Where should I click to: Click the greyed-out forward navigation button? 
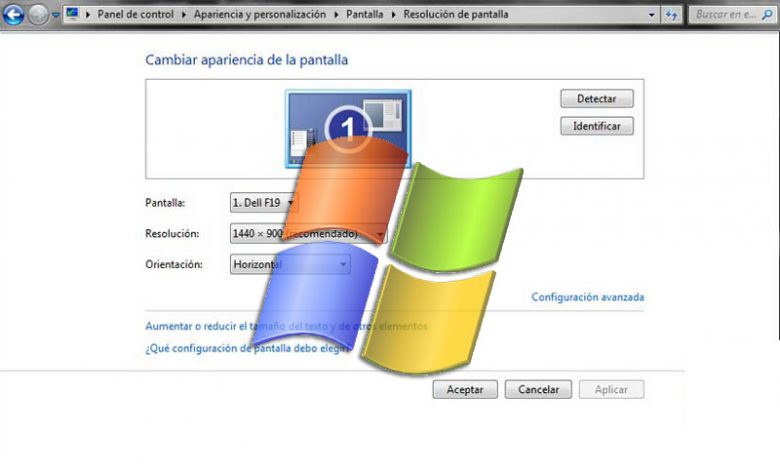(x=38, y=15)
